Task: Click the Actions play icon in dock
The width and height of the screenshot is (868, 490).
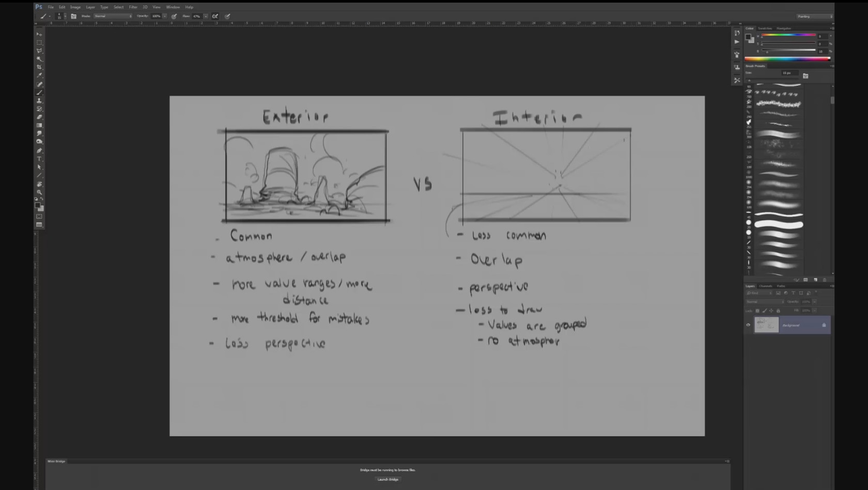Action: (x=737, y=42)
